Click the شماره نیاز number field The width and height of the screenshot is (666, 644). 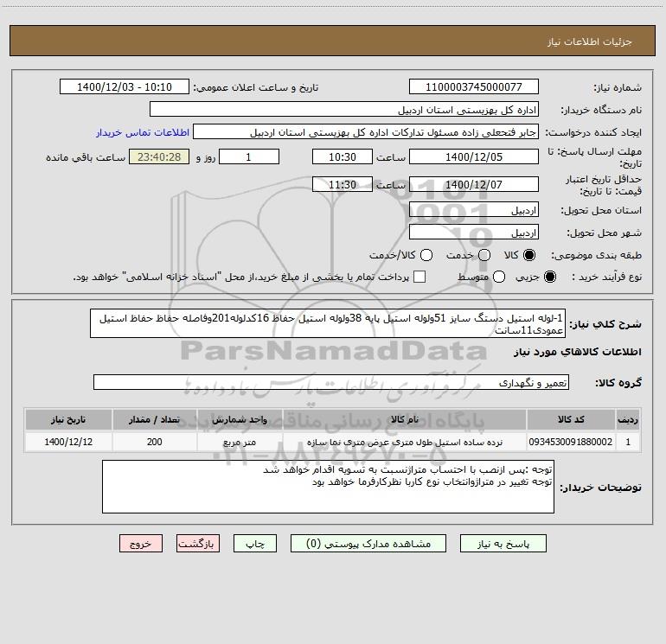click(x=474, y=87)
